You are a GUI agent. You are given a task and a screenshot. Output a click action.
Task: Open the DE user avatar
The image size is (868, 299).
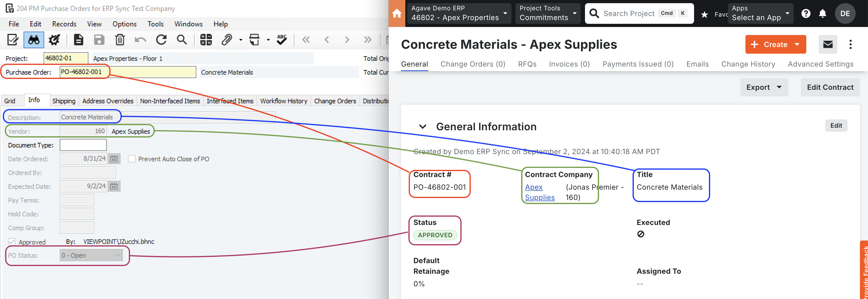845,13
